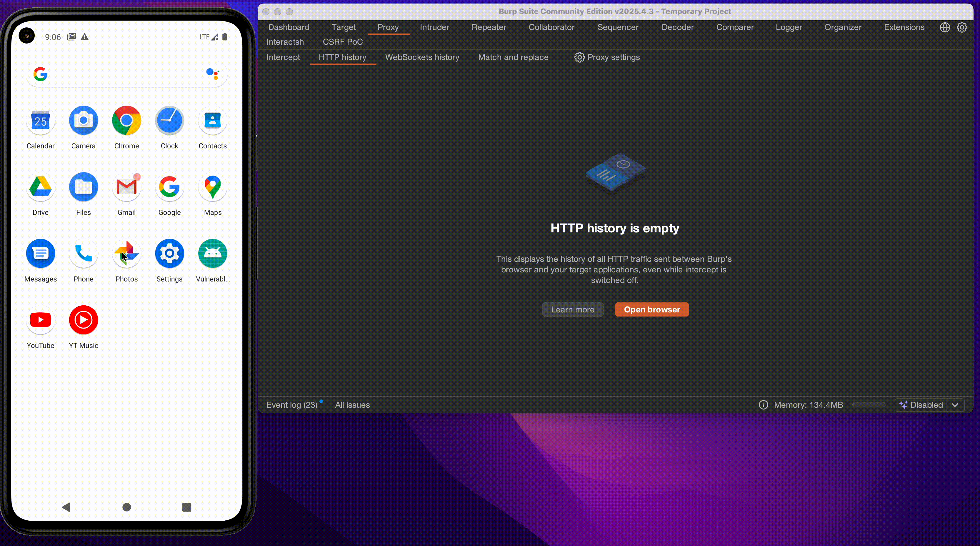The image size is (980, 546).
Task: Open the Chrome app on emulator
Action: pos(126,121)
